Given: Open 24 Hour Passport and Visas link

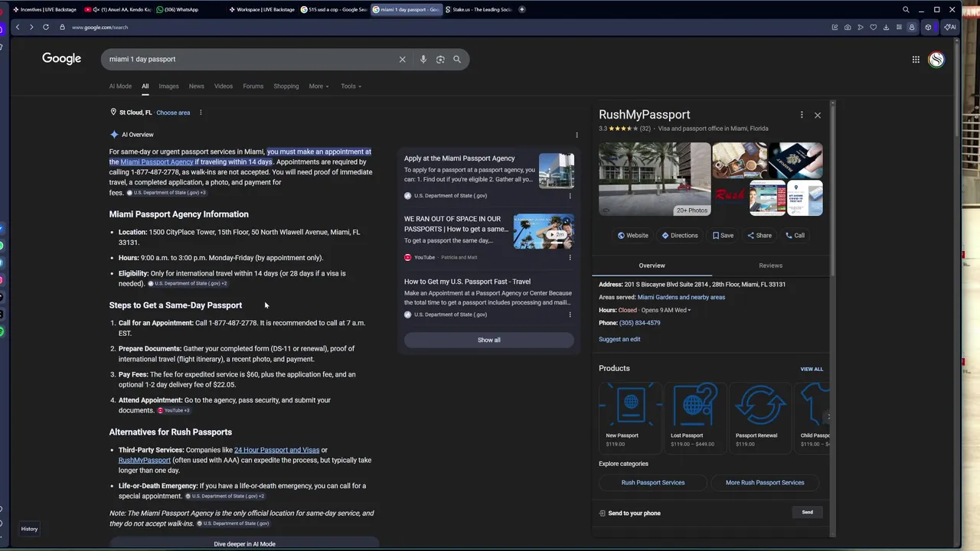Looking at the screenshot, I should point(276,450).
